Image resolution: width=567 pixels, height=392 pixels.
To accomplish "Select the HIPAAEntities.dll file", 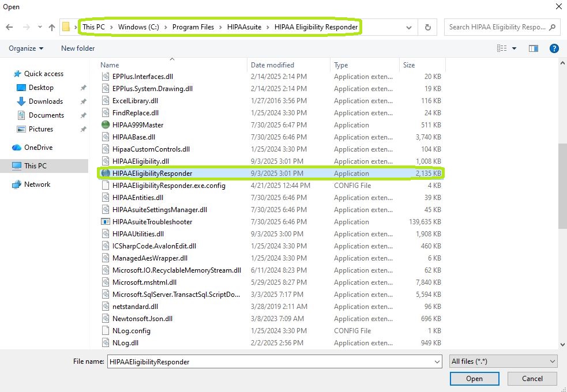I will pyautogui.click(x=137, y=198).
